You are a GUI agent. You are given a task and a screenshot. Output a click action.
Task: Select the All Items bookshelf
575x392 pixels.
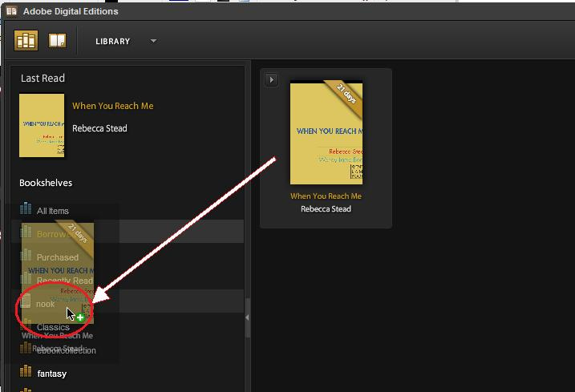pos(52,211)
